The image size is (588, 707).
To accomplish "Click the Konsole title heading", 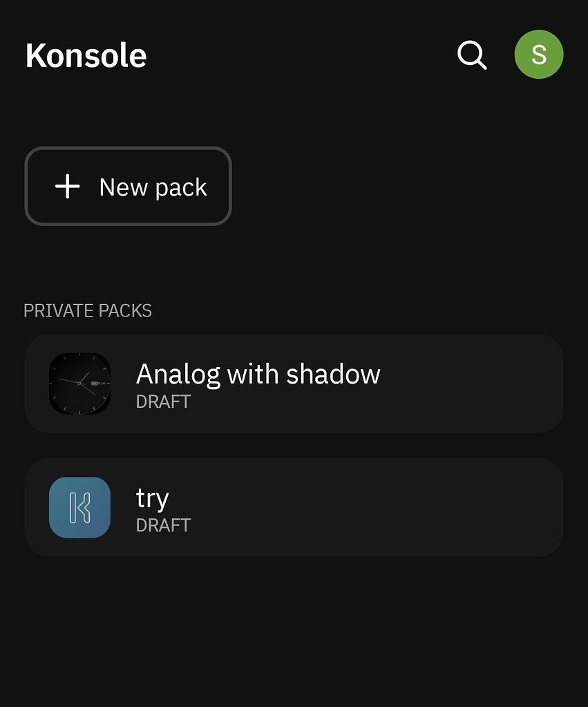I will [86, 55].
